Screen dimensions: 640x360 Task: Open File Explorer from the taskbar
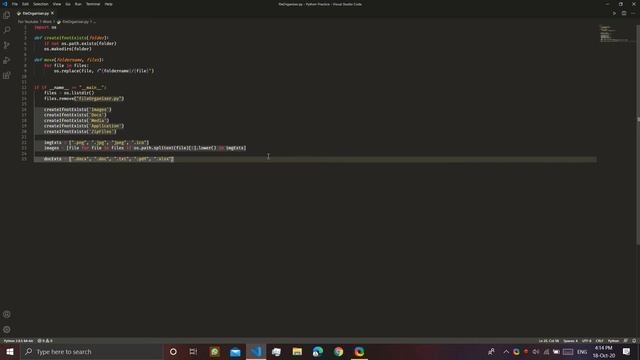tap(297, 351)
